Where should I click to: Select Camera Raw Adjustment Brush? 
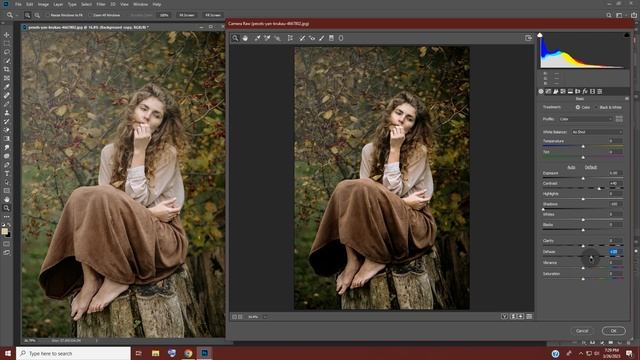click(322, 38)
